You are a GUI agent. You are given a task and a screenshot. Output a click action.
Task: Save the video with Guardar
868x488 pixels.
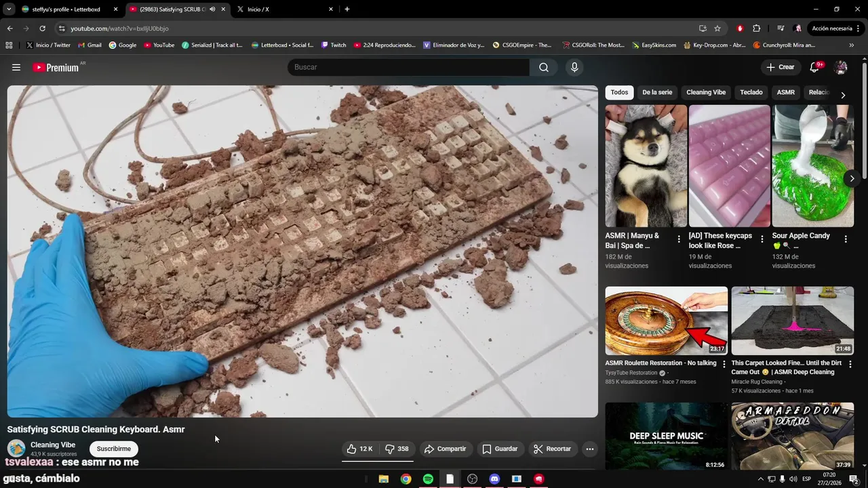coord(500,449)
